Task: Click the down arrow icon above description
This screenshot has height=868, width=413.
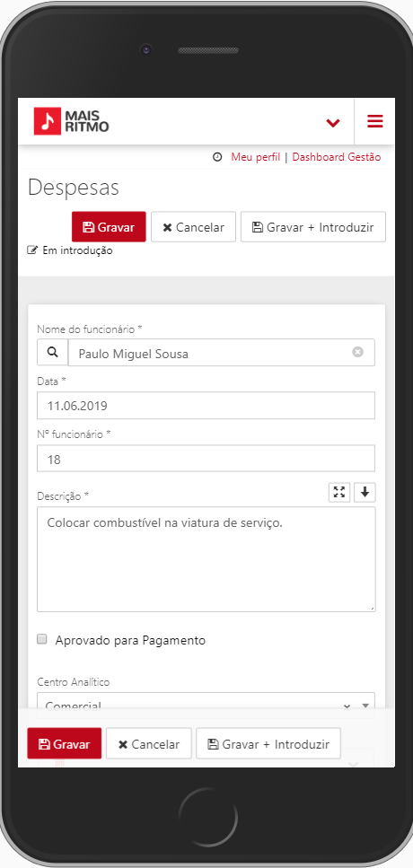Action: [365, 492]
